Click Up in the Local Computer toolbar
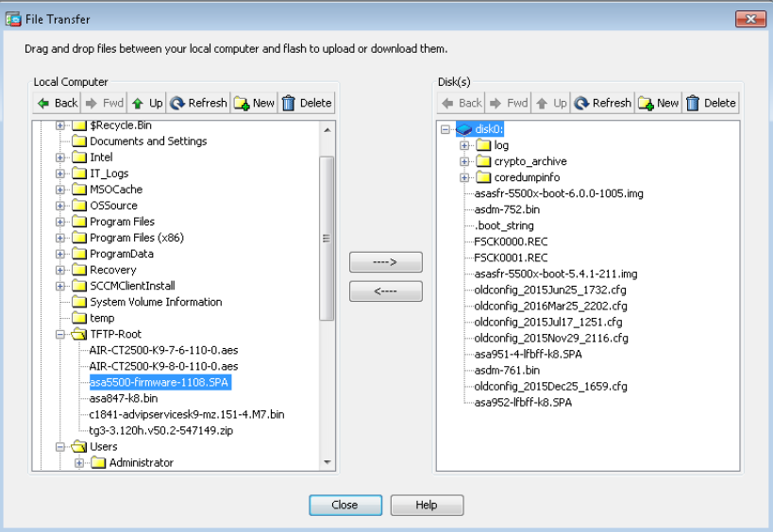The width and height of the screenshot is (773, 532). 146,103
